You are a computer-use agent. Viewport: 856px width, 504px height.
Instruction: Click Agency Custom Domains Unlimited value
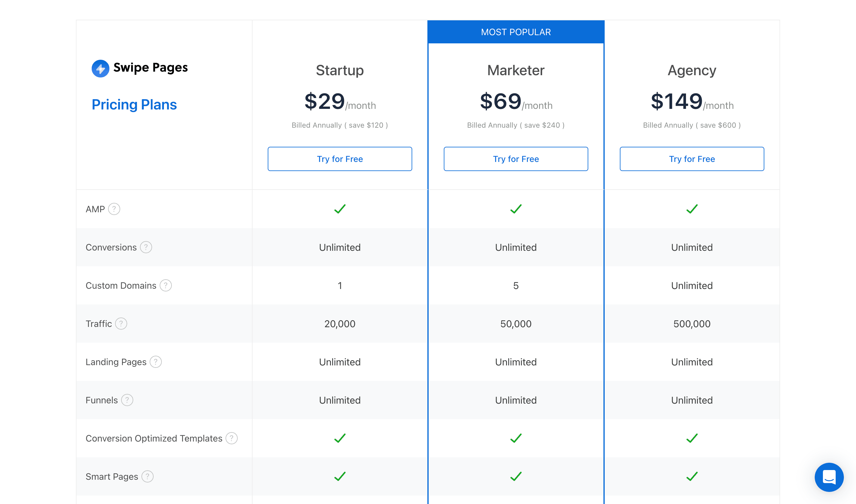pyautogui.click(x=692, y=286)
